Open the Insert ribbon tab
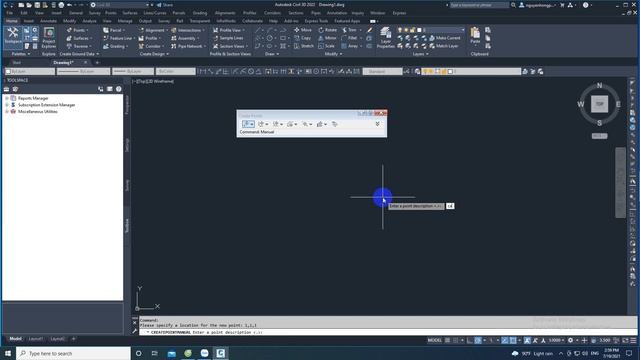 pyautogui.click(x=29, y=21)
